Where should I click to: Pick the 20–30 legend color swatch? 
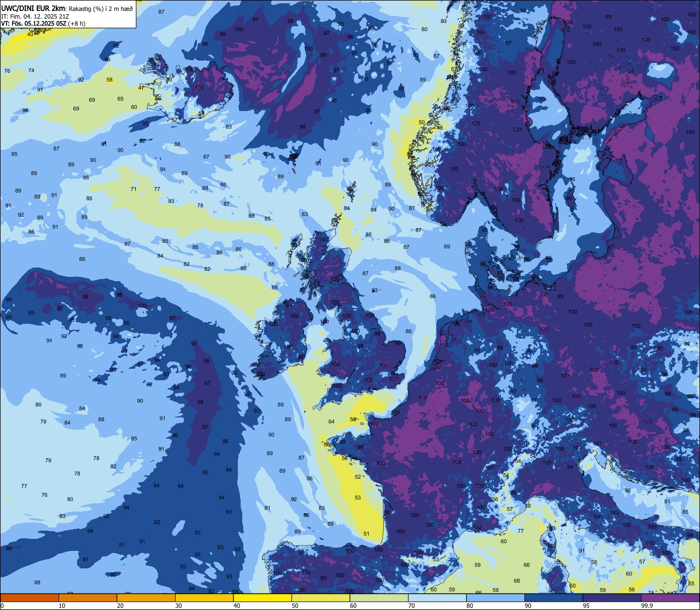[x=146, y=597]
